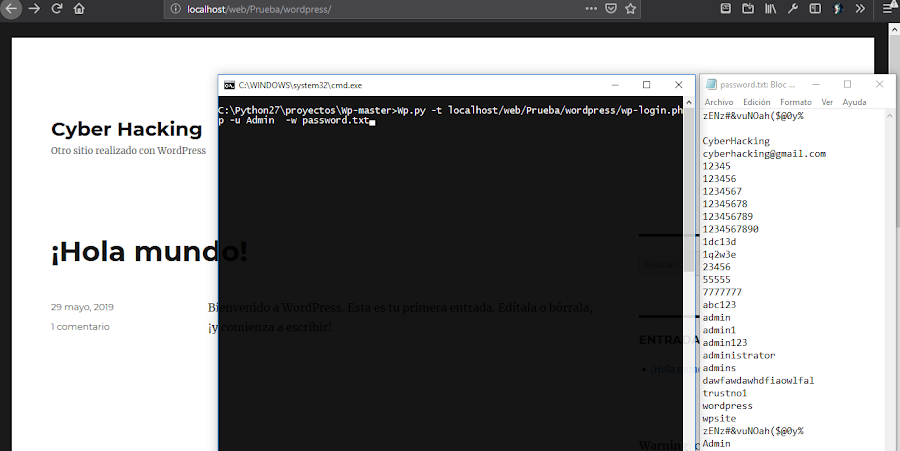Go back in Firefox browser
Screen dimensions: 900x451
pos(11,9)
